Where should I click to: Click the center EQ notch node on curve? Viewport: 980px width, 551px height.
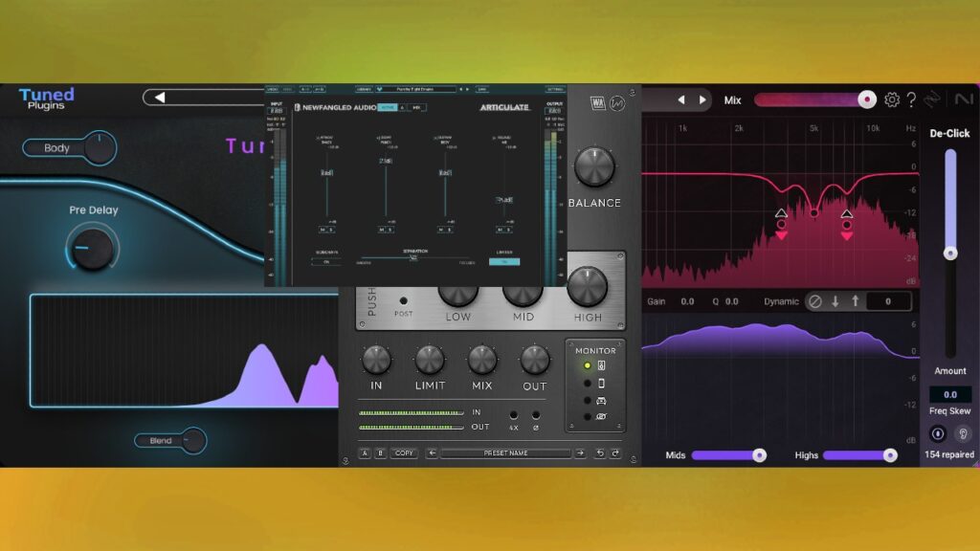click(813, 213)
